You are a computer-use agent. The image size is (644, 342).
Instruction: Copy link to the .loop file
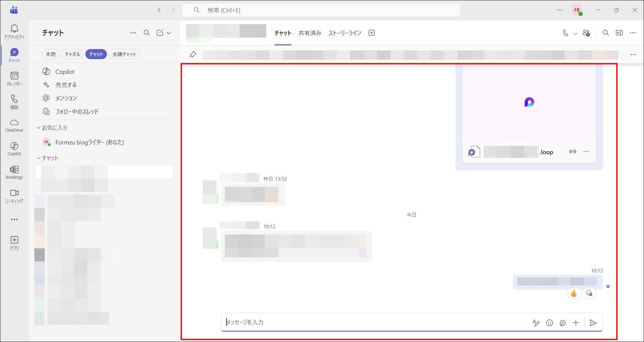coord(572,152)
